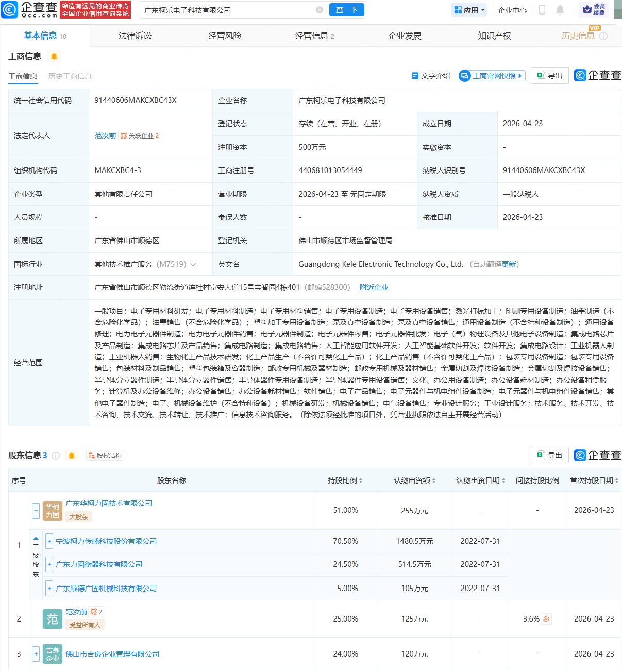The width and height of the screenshot is (622, 672).
Task: Click registration number 440681013054449
Action: 330,170
